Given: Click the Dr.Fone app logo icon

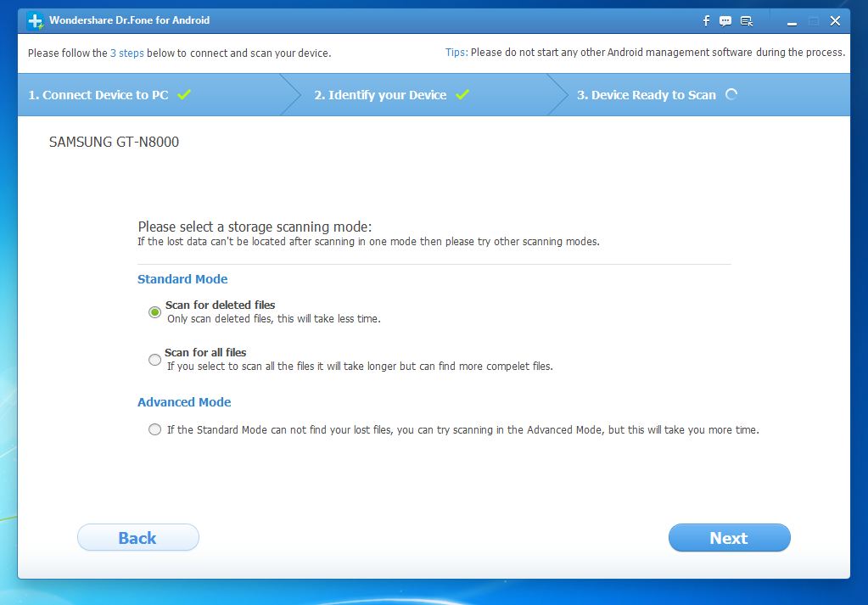Looking at the screenshot, I should click(36, 21).
